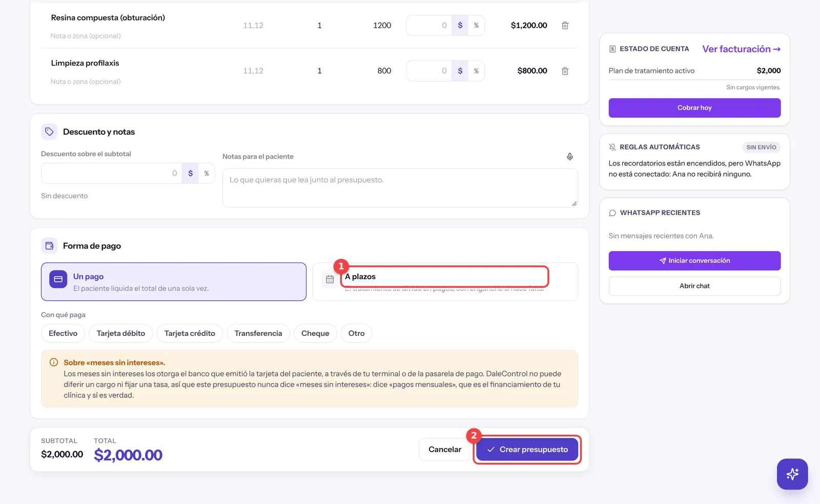
Task: Set Limpieza profilaxis discount to percent
Action: click(x=476, y=71)
